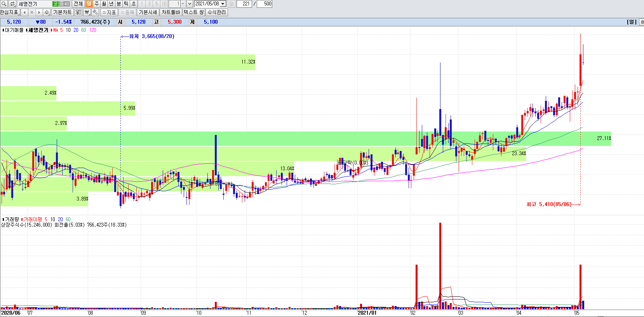Switch to 월 monthly period
The image size is (644, 317).
click(104, 4)
